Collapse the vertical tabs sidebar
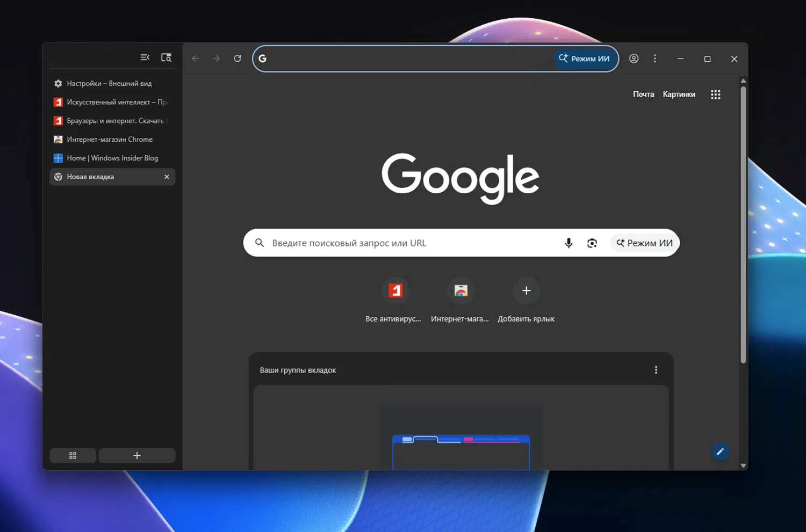 click(x=145, y=57)
